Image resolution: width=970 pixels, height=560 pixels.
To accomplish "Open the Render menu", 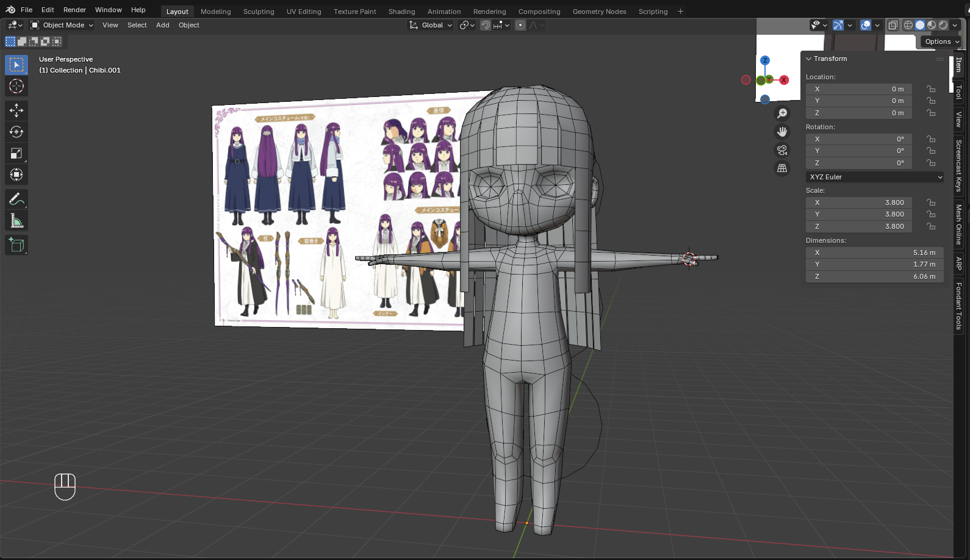I will click(x=74, y=10).
